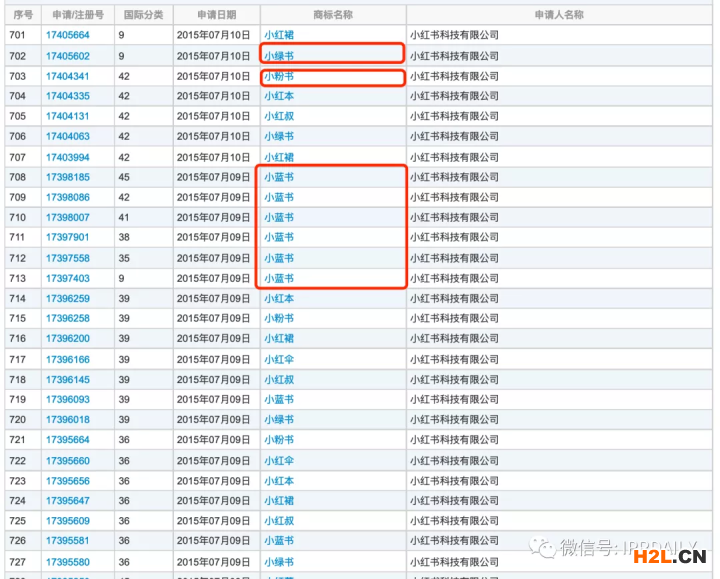
Task: Open application number 17395656
Action: (68, 481)
